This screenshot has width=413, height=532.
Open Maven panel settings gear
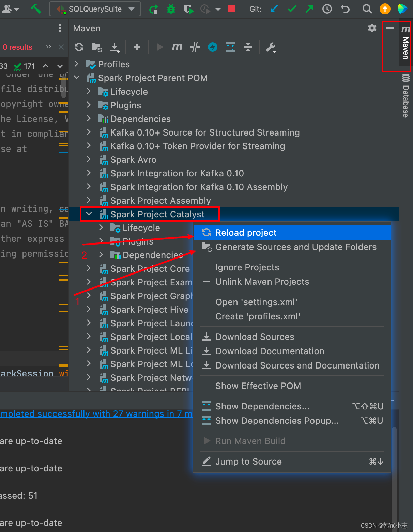[x=372, y=28]
